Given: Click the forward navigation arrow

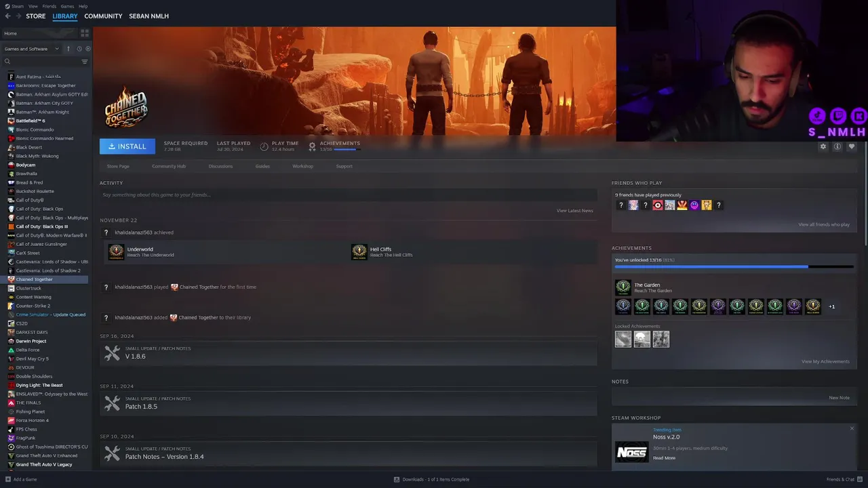Looking at the screenshot, I should tap(18, 16).
